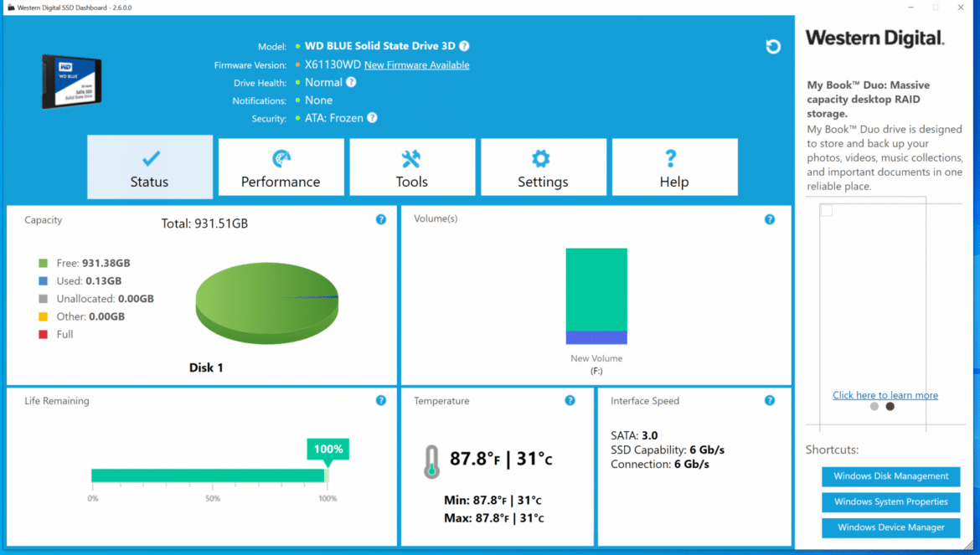The image size is (980, 555).
Task: Launch Windows Device Manager shortcut
Action: (890, 527)
